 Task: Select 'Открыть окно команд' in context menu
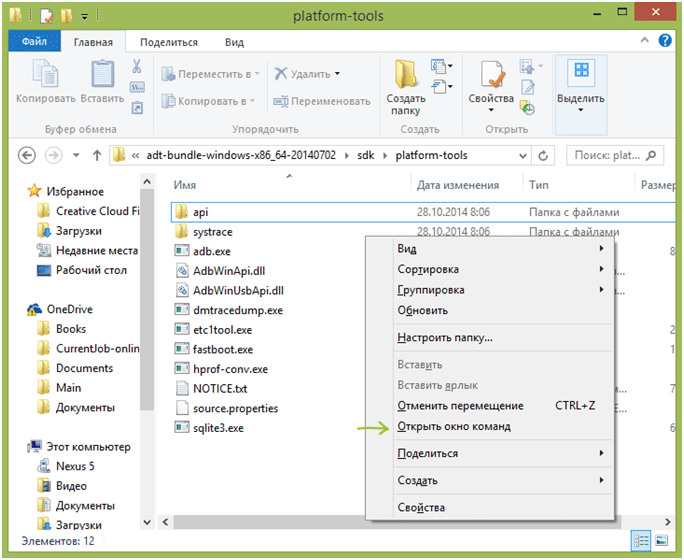453,427
